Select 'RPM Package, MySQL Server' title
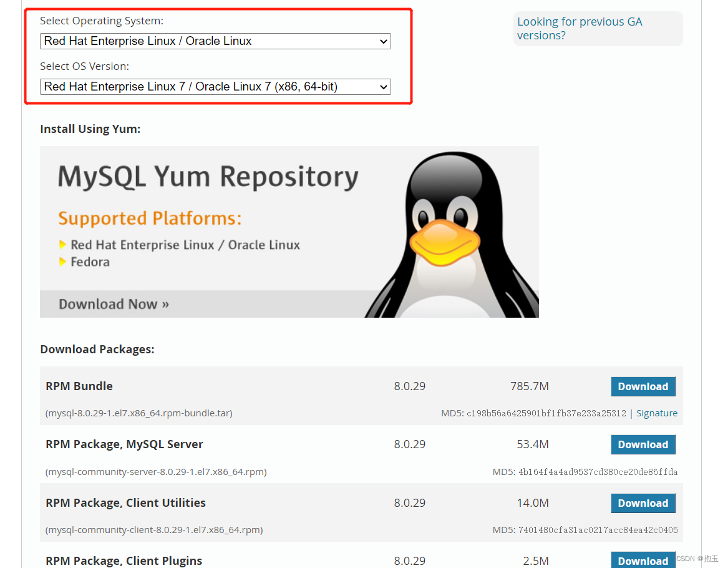 pos(124,444)
